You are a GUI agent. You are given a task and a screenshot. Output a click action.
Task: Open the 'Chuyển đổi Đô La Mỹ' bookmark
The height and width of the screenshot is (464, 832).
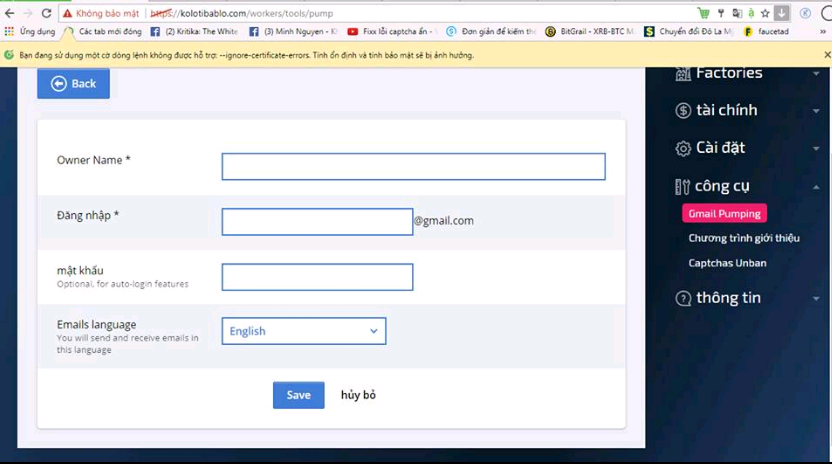[x=689, y=31]
